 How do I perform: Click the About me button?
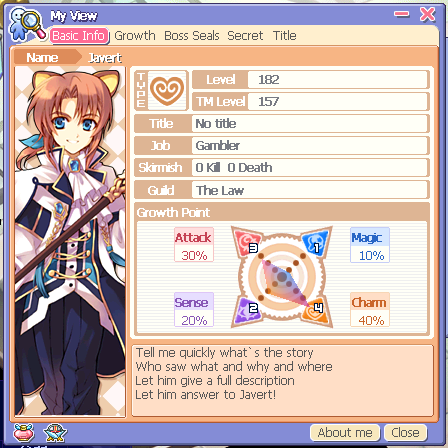(345, 432)
